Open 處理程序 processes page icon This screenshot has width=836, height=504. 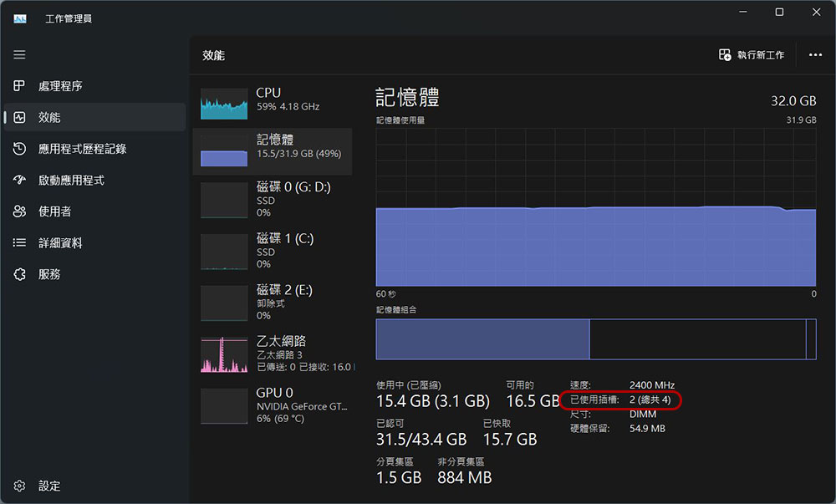(x=19, y=86)
